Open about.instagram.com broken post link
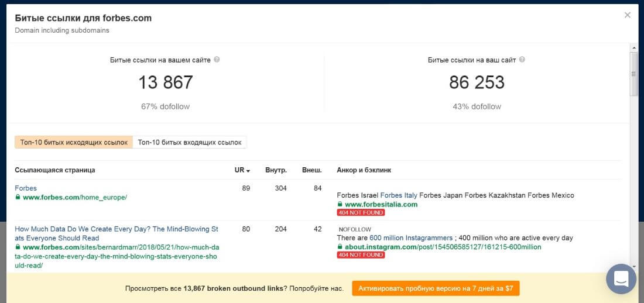Screen dimensions: 644x303 click(x=443, y=247)
